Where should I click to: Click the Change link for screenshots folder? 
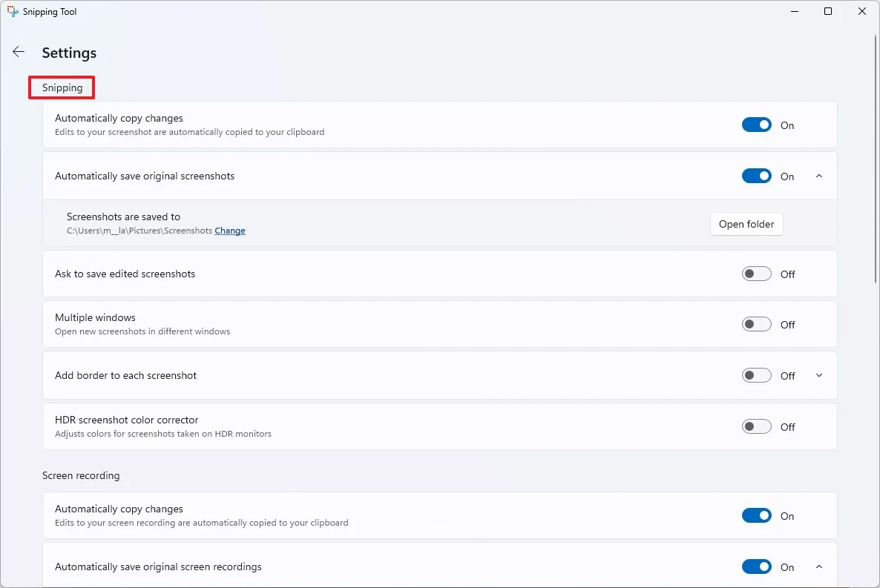tap(230, 231)
